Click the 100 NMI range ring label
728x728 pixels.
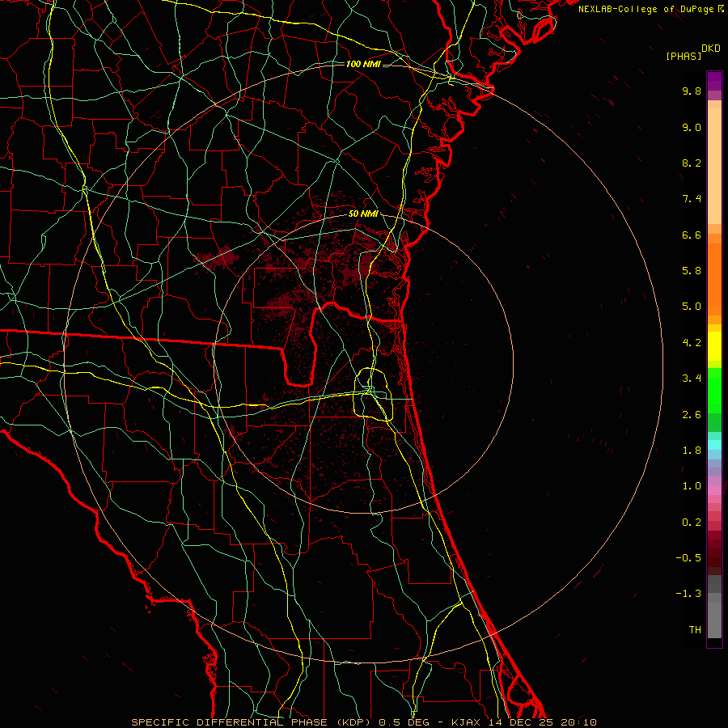(x=362, y=64)
